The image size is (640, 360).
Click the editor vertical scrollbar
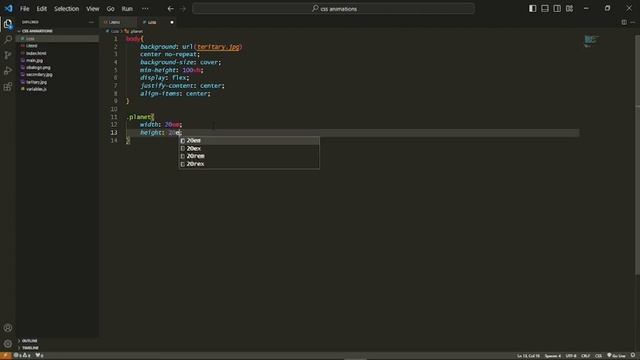[x=637, y=155]
